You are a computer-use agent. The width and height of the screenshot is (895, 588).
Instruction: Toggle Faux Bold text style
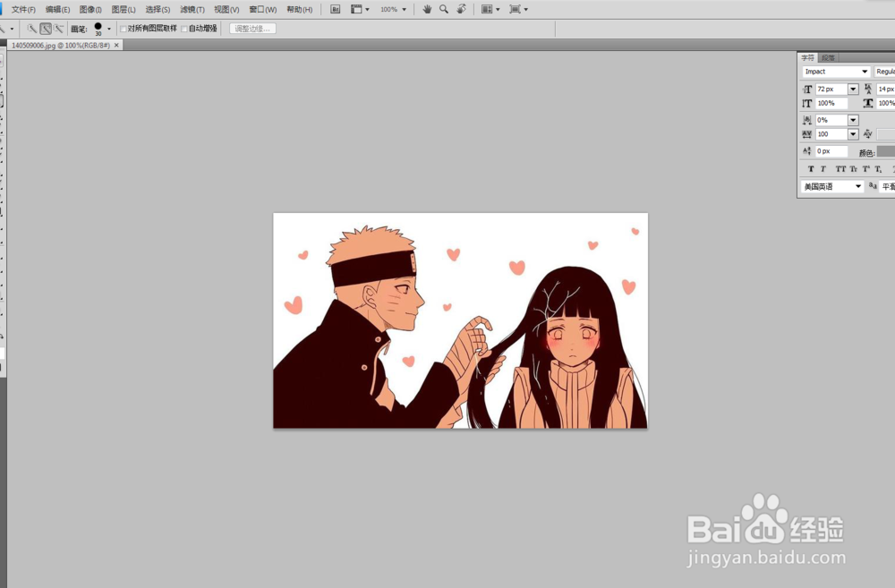[811, 169]
